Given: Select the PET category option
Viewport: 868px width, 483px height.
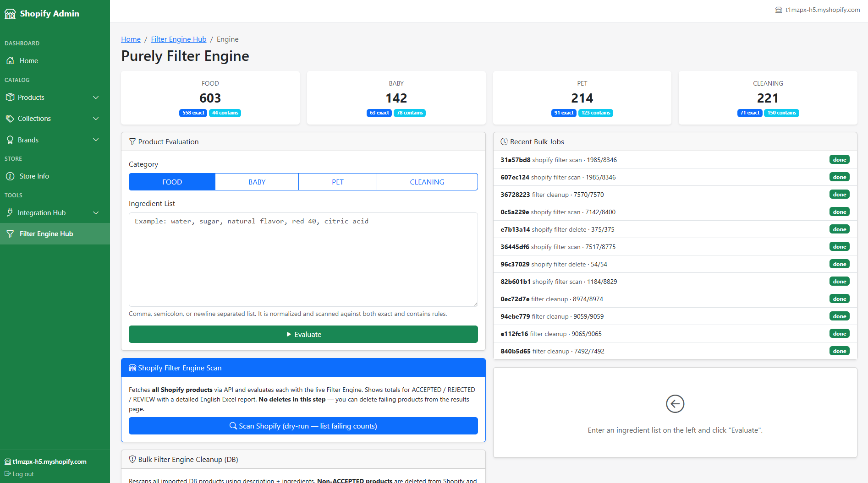Looking at the screenshot, I should coord(338,182).
